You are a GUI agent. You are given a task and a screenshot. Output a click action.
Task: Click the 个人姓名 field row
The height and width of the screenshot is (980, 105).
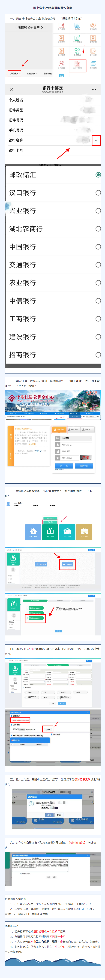click(x=53, y=100)
